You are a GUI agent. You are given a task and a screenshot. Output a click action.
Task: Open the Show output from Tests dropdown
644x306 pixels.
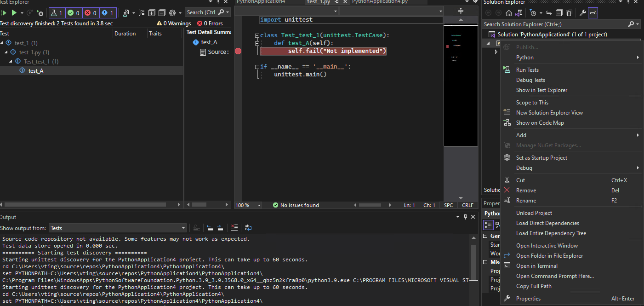coord(117,228)
